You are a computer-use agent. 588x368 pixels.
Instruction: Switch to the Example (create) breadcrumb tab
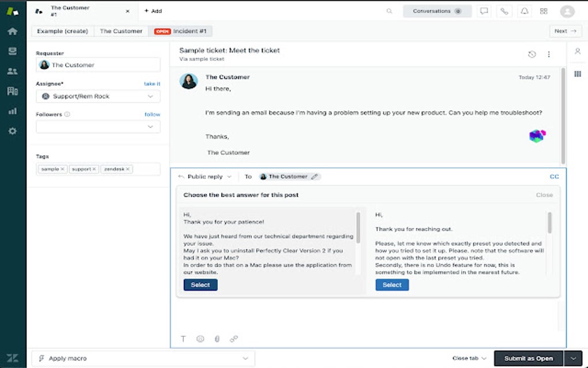[63, 31]
